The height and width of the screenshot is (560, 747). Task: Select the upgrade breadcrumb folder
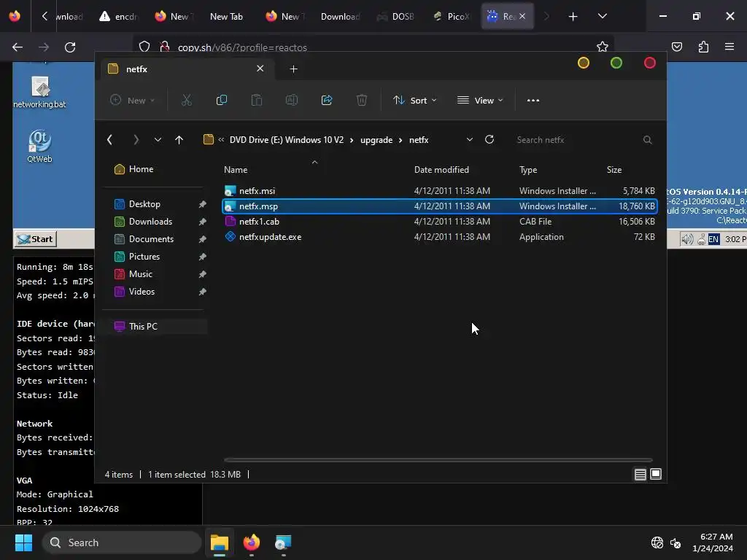click(x=376, y=140)
